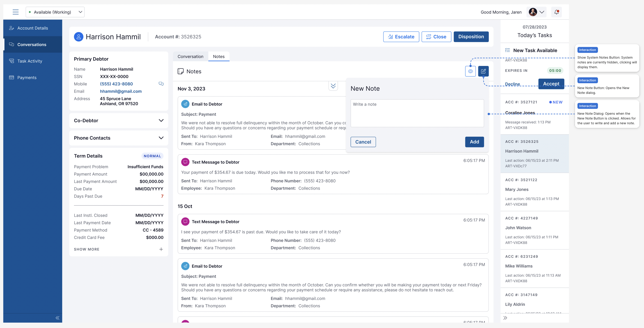Click the Decline link for new task

[512, 84]
